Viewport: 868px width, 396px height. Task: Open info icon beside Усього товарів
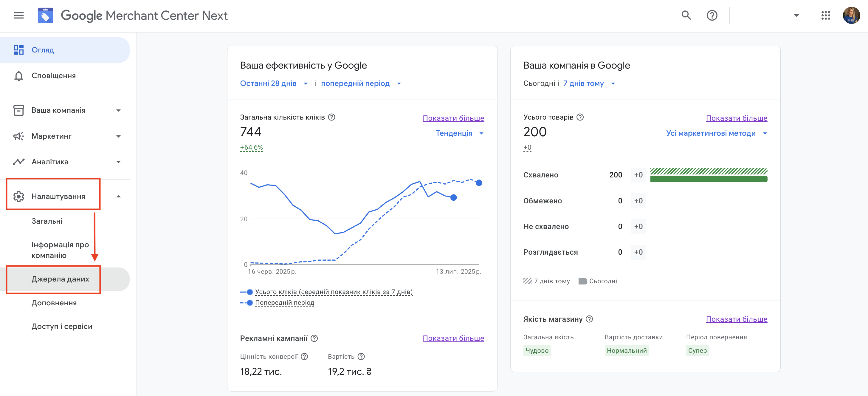tap(580, 117)
